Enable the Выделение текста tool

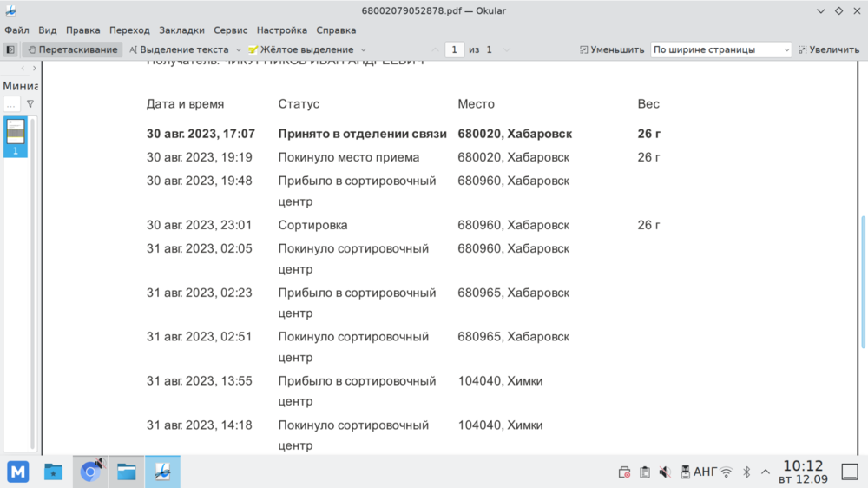(179, 50)
